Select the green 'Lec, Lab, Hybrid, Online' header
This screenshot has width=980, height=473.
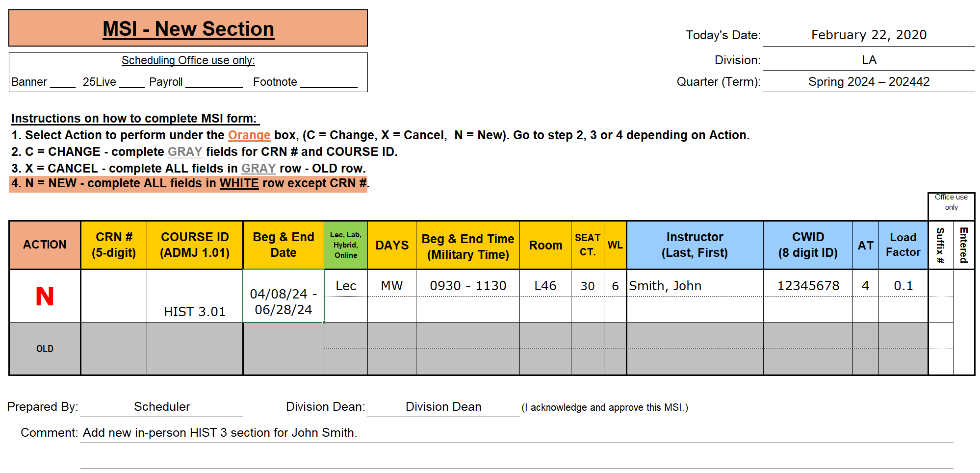tap(346, 245)
